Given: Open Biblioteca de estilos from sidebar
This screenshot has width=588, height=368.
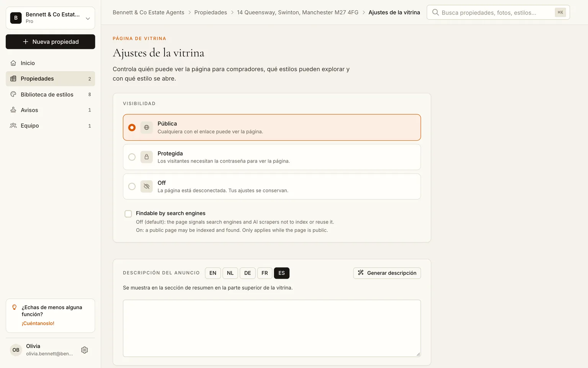Looking at the screenshot, I should (51, 94).
